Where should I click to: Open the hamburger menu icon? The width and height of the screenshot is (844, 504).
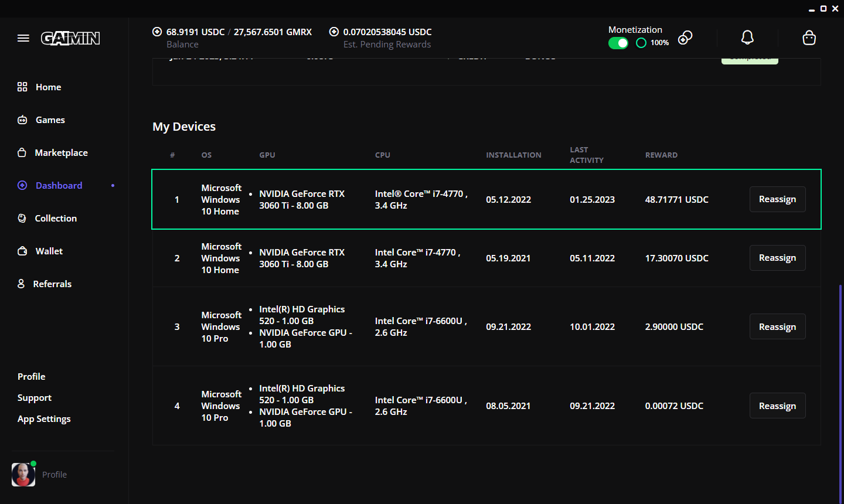(x=23, y=38)
